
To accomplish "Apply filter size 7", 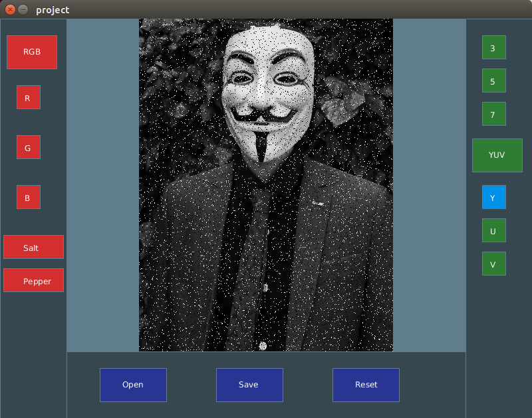I will pyautogui.click(x=494, y=114).
